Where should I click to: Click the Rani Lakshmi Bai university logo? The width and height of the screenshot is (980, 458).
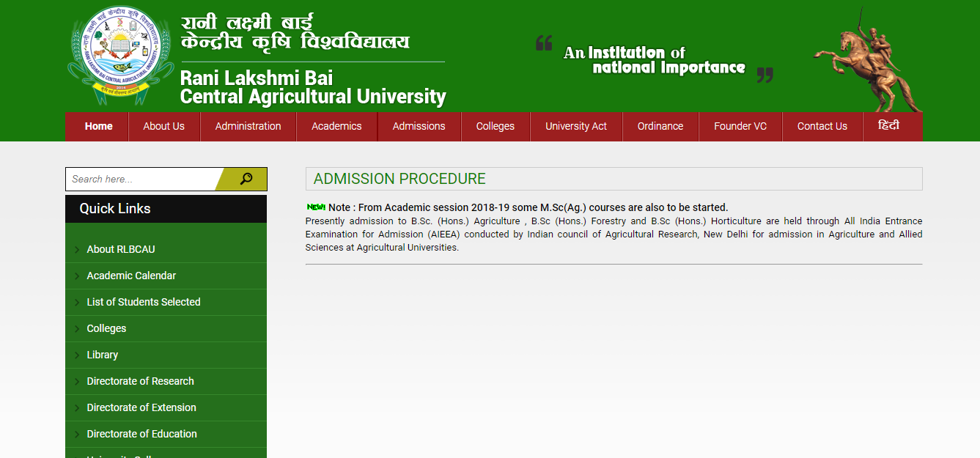point(119,53)
